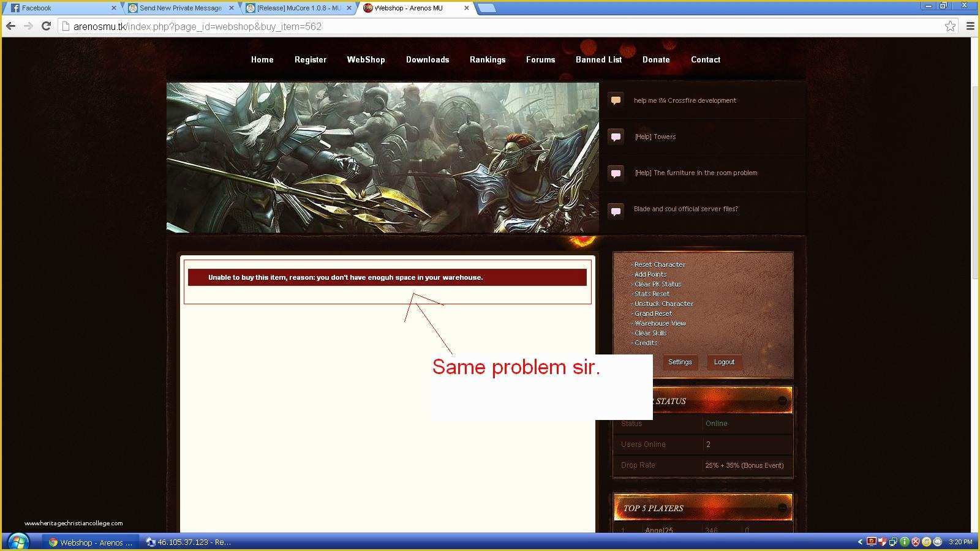Collapse the Top 5 Players panel with the minus icon
Image resolution: width=980 pixels, height=551 pixels.
click(782, 508)
